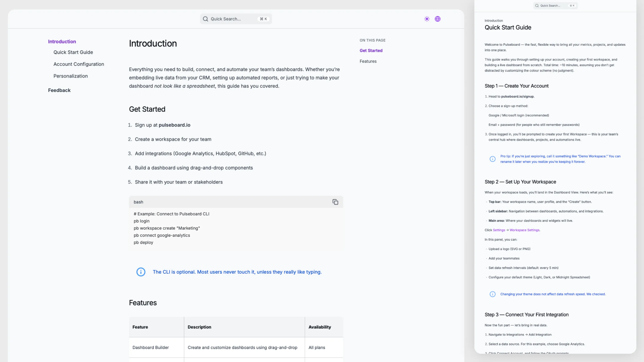644x362 pixels.
Task: Copy the bash code block
Action: pos(335,202)
